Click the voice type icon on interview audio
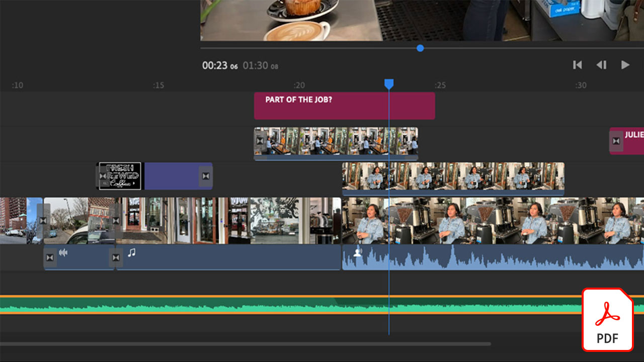 pyautogui.click(x=358, y=252)
